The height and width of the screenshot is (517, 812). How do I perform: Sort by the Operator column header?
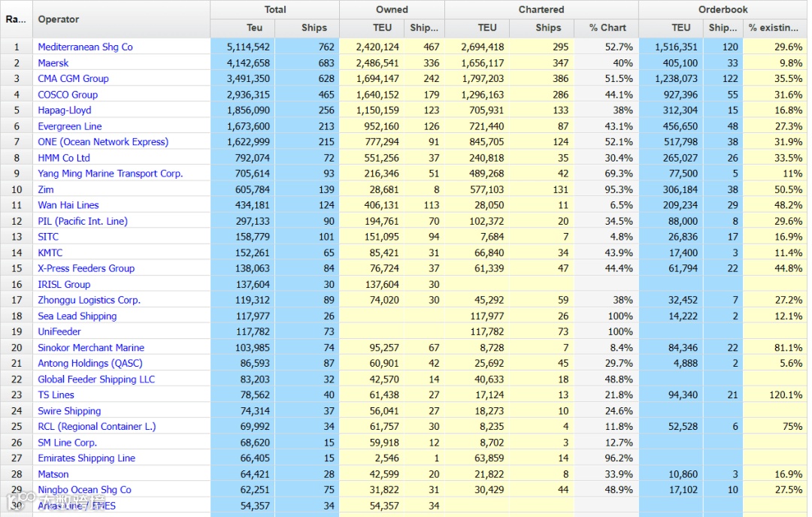[x=121, y=19]
